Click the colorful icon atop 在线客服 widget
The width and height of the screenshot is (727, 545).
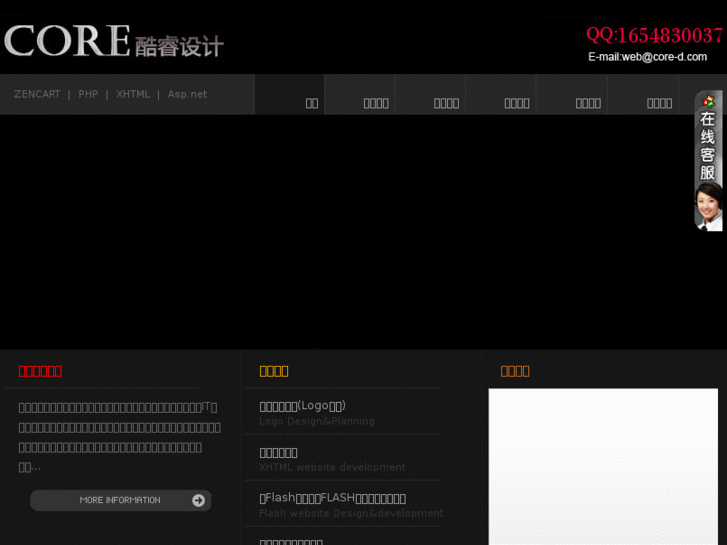pos(708,101)
